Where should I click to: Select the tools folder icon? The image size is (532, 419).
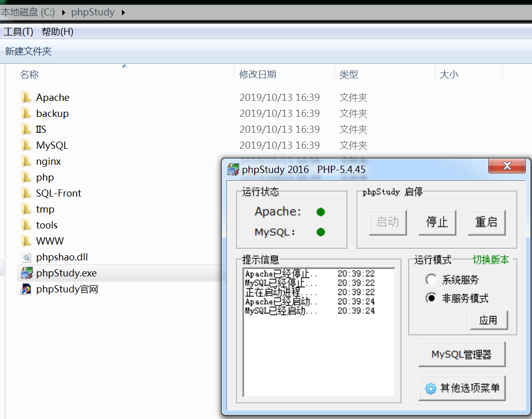tap(26, 225)
